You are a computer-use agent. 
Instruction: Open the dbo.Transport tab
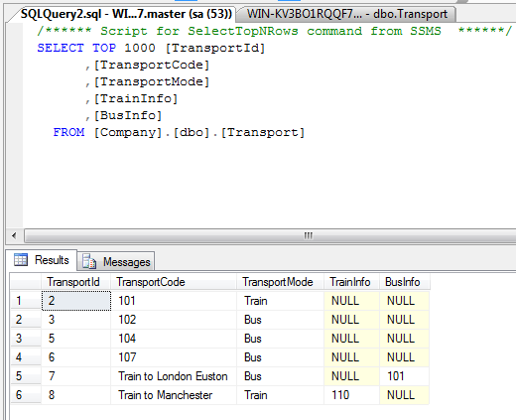[347, 14]
